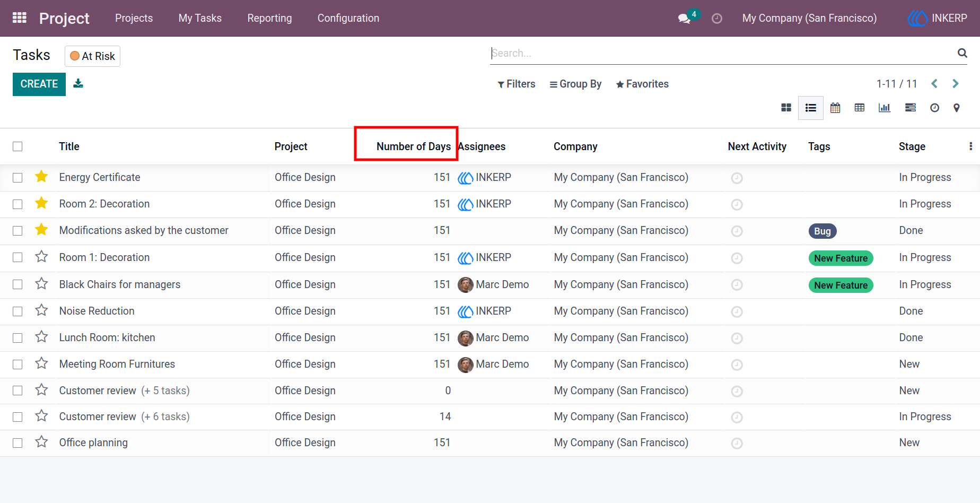Switch to Graph view
Image resolution: width=980 pixels, height=503 pixels.
(885, 108)
